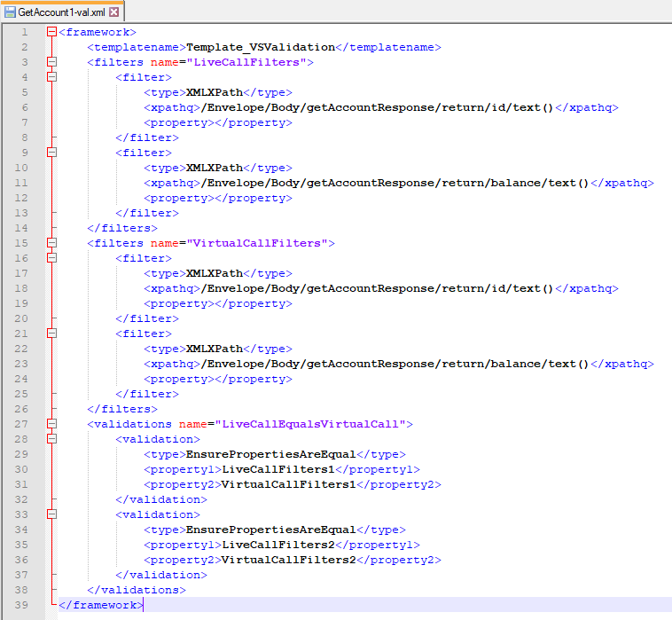
Task: Collapse the filter fold on line 21
Action: pos(51,334)
